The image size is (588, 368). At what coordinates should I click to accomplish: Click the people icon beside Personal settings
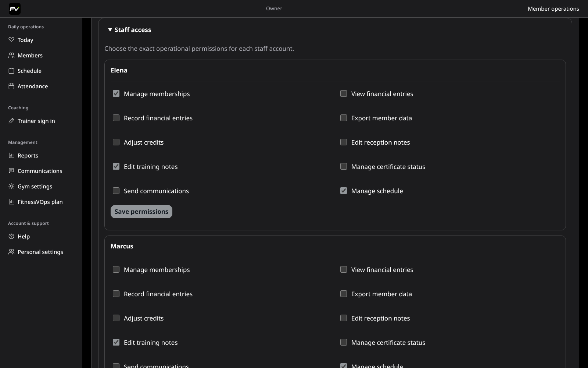point(11,252)
